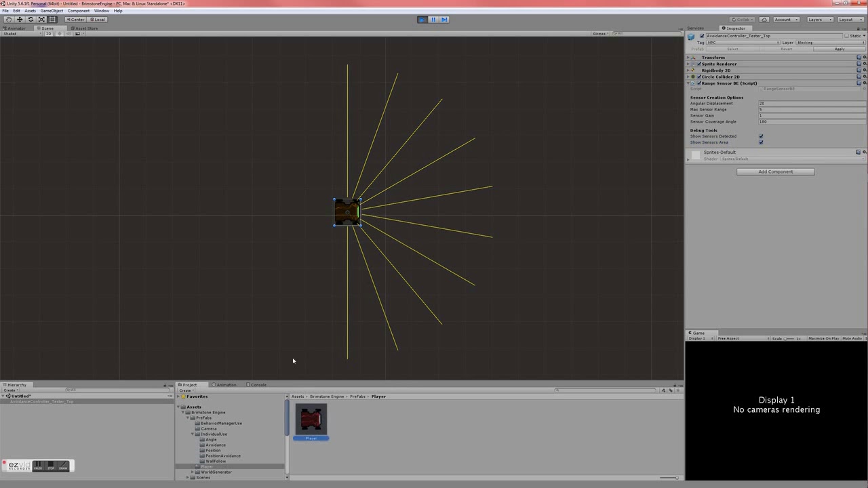The image size is (868, 488).
Task: Disable the Range Sensor BE checkbox
Action: (699, 83)
